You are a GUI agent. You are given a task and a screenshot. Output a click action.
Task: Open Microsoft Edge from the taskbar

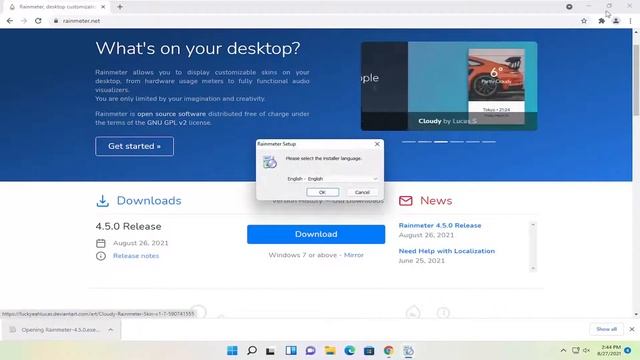349,351
